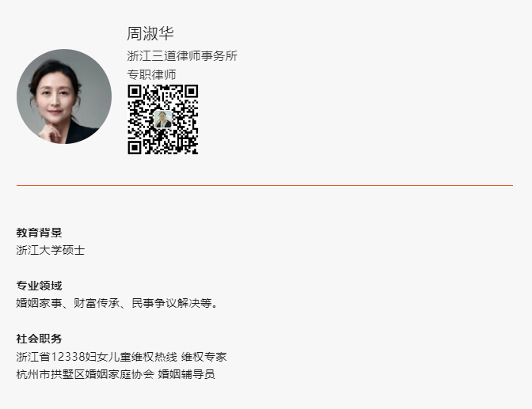Click 财富传承 in the specialty line

(x=97, y=303)
